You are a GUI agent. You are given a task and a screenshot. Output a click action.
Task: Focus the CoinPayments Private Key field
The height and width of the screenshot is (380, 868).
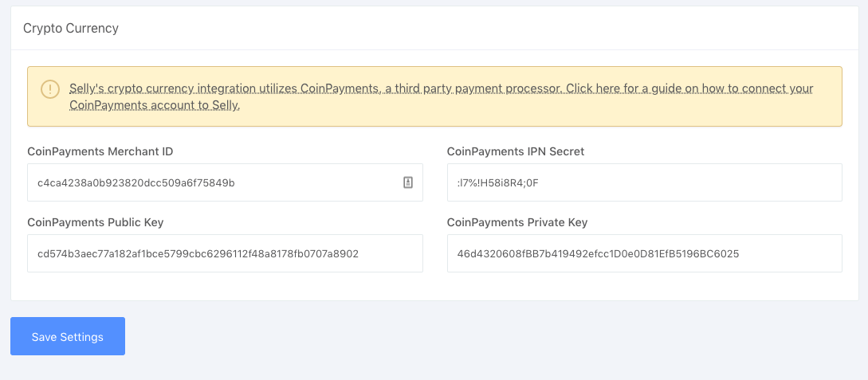644,253
